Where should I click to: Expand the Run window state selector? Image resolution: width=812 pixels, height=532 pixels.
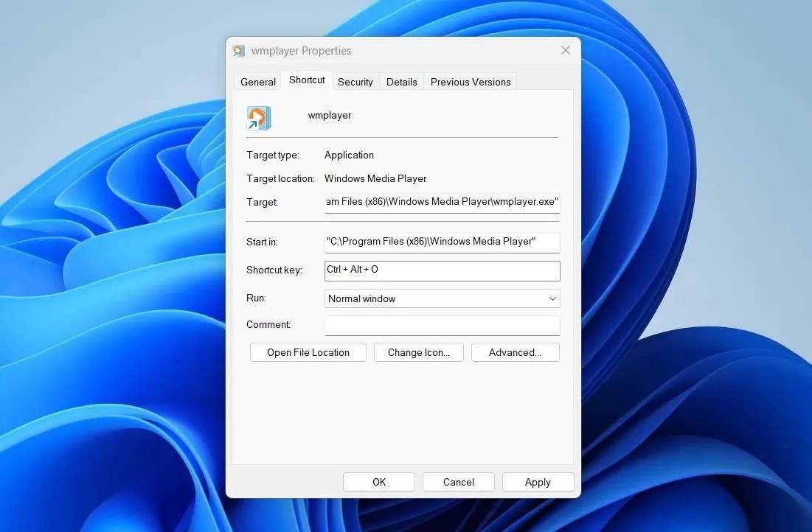click(x=552, y=298)
